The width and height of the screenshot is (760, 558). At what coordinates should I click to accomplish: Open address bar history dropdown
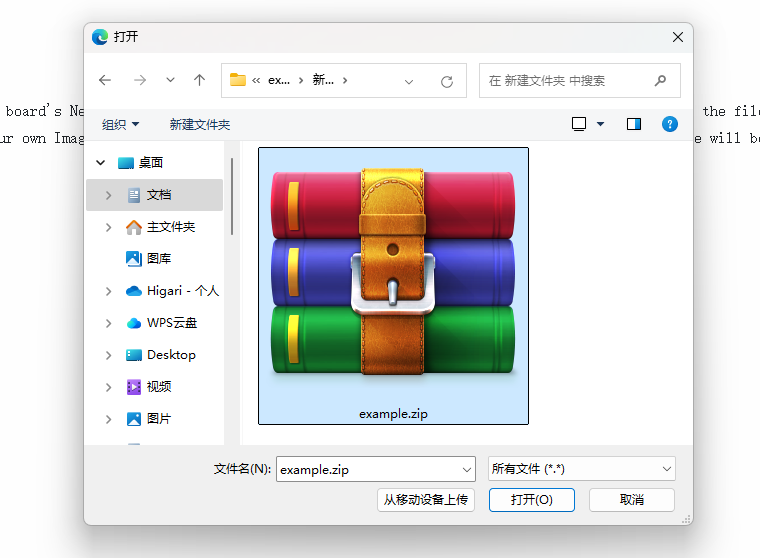coord(409,81)
